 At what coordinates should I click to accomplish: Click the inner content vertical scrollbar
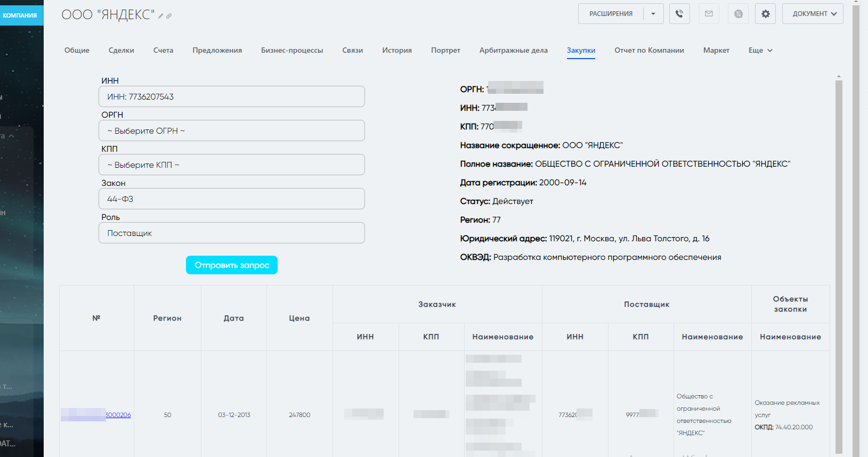click(x=839, y=266)
